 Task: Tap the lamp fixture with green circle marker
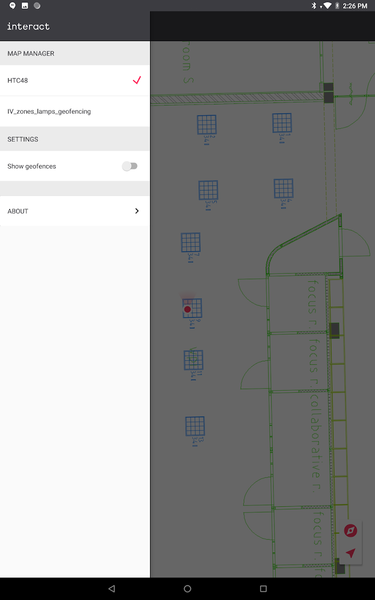[x=193, y=360]
